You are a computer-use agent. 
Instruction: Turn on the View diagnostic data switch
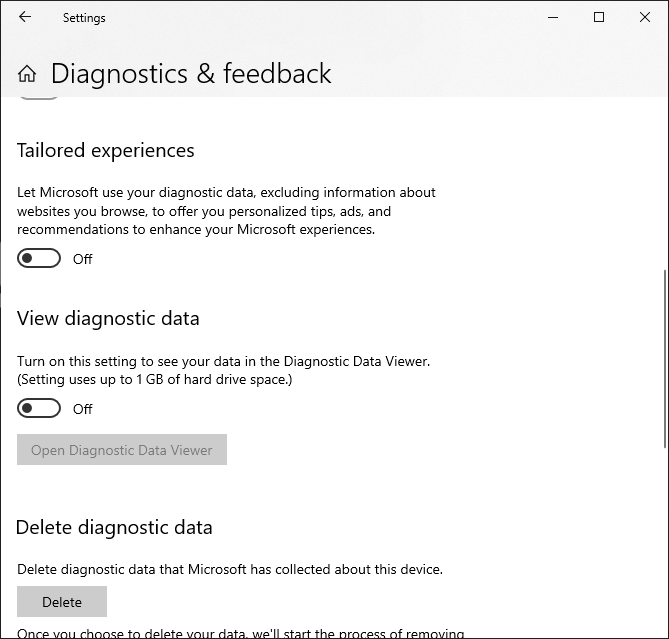[39, 409]
